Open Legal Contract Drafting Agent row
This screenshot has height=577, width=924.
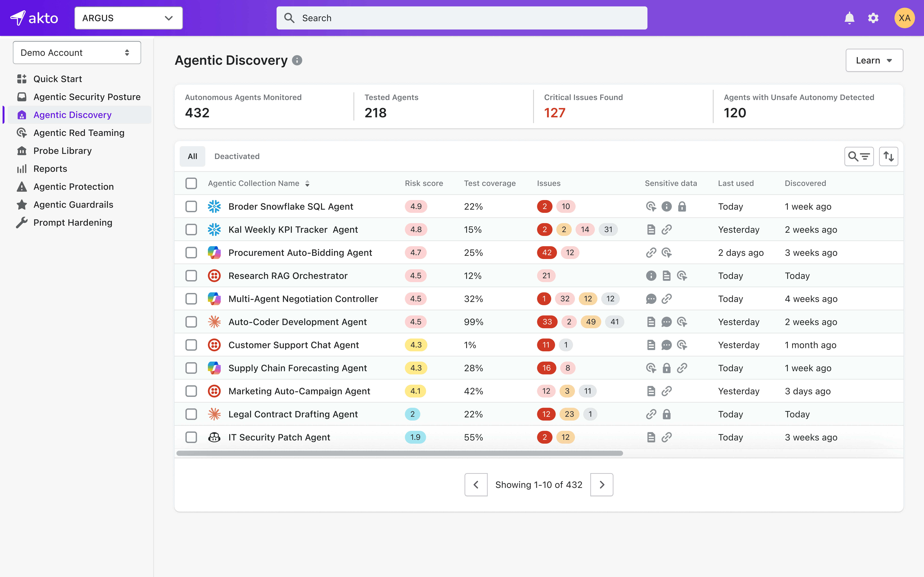[293, 414]
